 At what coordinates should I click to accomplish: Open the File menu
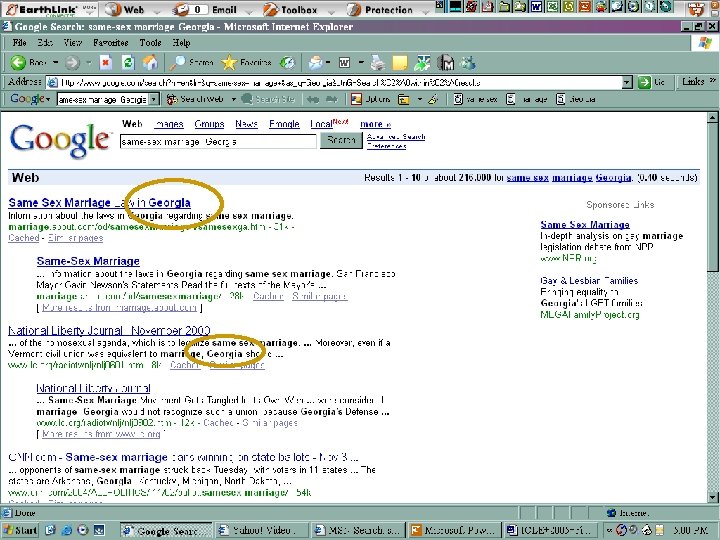(19, 43)
